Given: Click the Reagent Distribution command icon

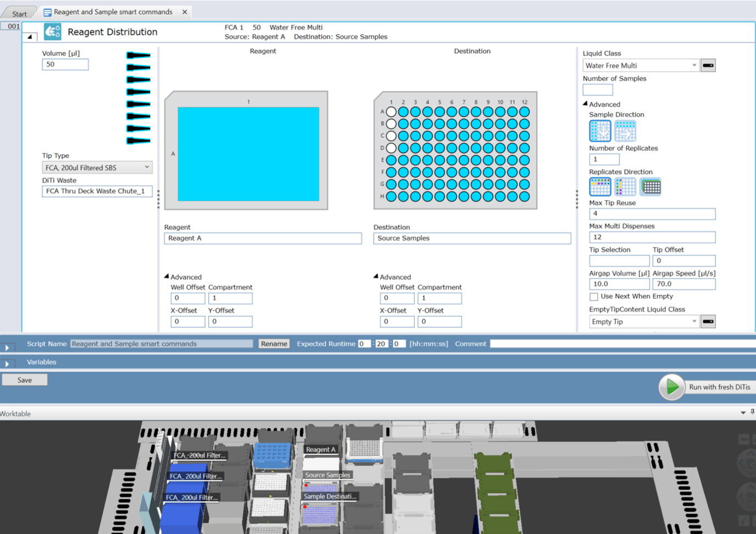Looking at the screenshot, I should point(53,32).
